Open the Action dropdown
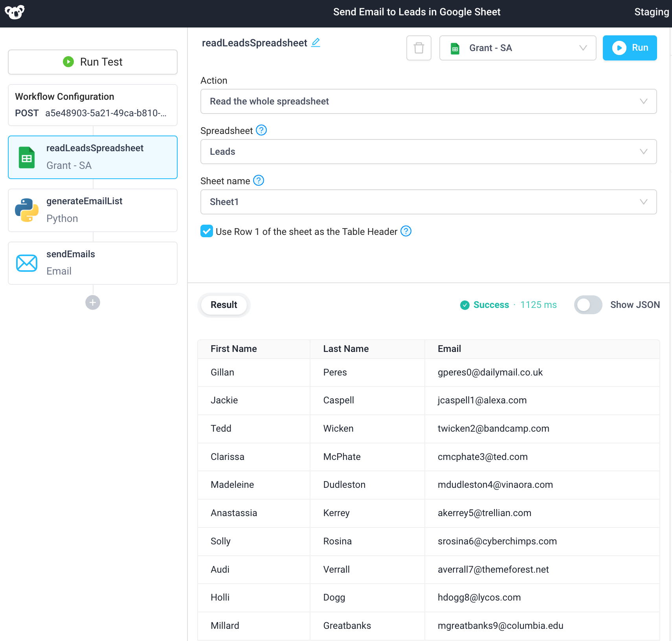 pyautogui.click(x=428, y=101)
